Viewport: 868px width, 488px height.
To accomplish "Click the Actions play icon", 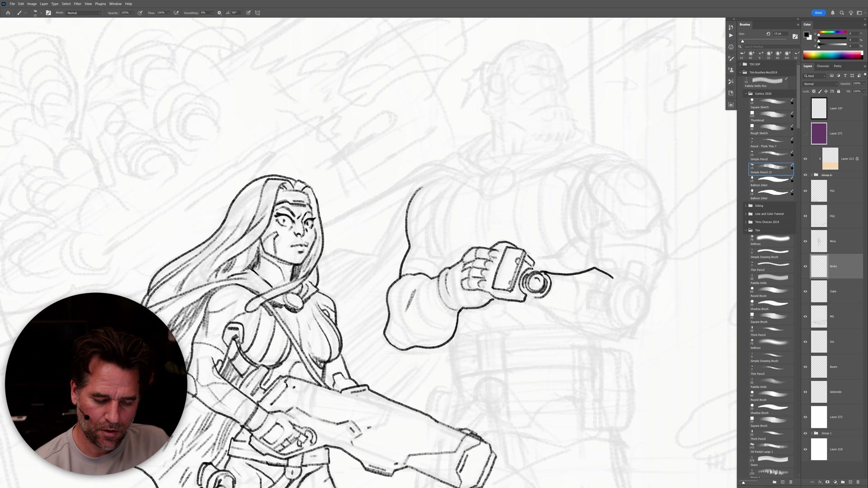I will tap(731, 36).
